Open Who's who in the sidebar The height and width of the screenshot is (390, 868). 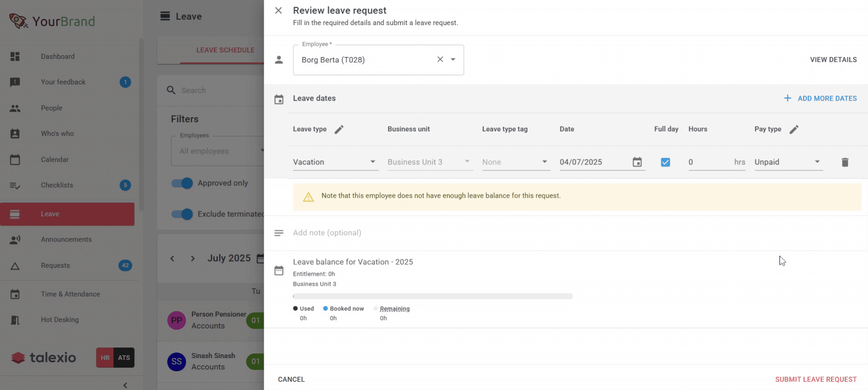(x=68, y=134)
